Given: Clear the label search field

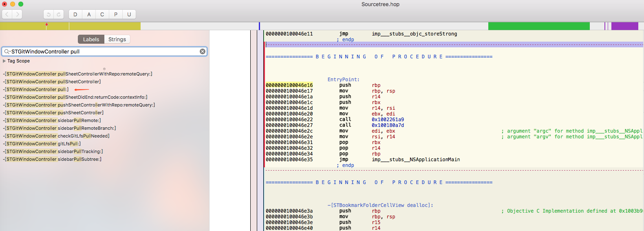Looking at the screenshot, I should pos(202,51).
